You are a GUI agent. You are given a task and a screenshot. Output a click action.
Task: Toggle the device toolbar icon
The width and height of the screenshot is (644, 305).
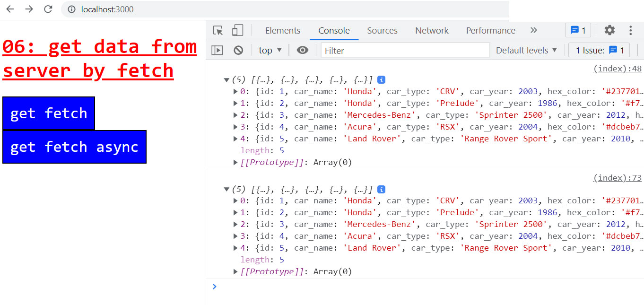[237, 31]
